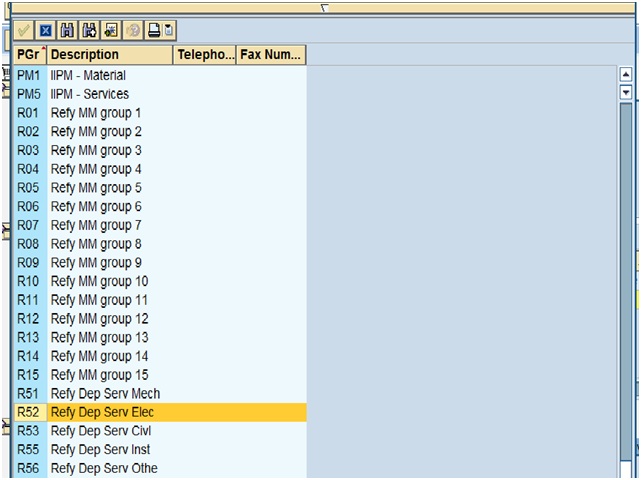The image size is (641, 480).
Task: Select purchasing group R55
Action: coord(28,450)
